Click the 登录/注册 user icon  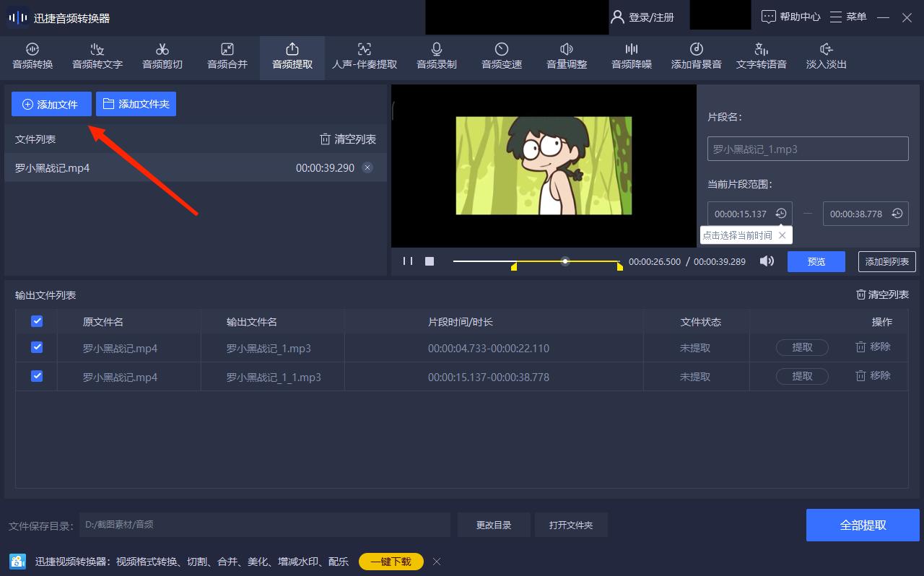(x=618, y=17)
